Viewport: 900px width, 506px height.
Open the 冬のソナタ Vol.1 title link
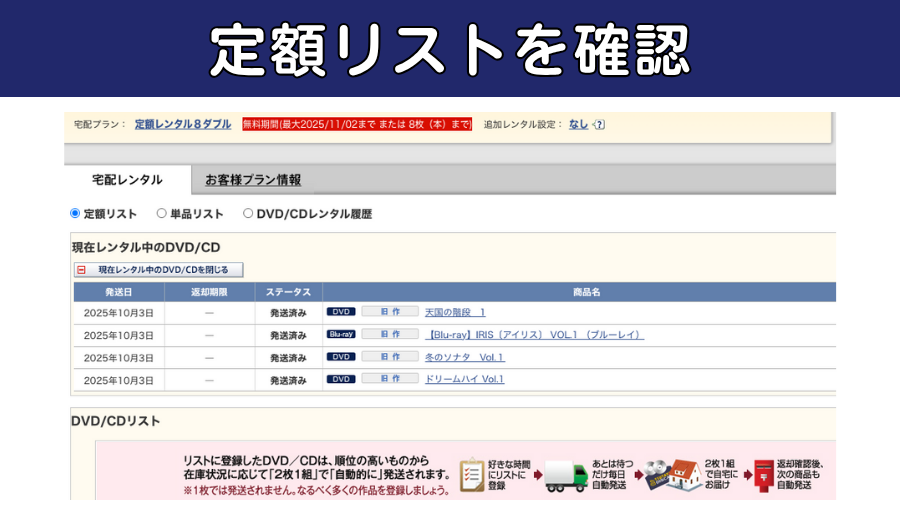tap(464, 357)
